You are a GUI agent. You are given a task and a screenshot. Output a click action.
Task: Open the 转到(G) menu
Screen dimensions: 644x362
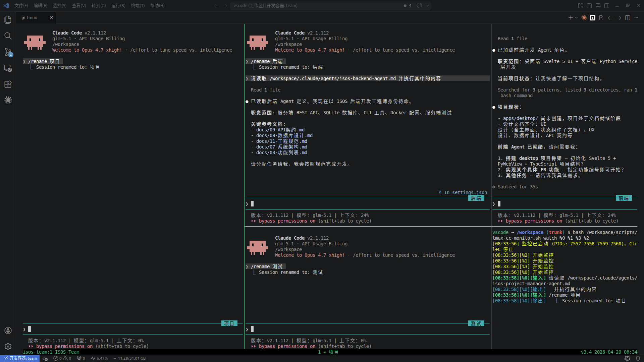point(99,6)
